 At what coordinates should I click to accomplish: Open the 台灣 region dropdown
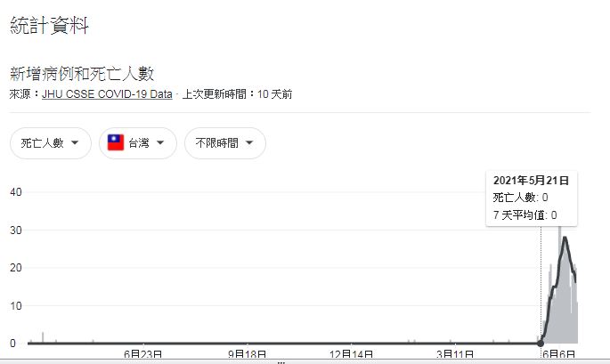138,143
